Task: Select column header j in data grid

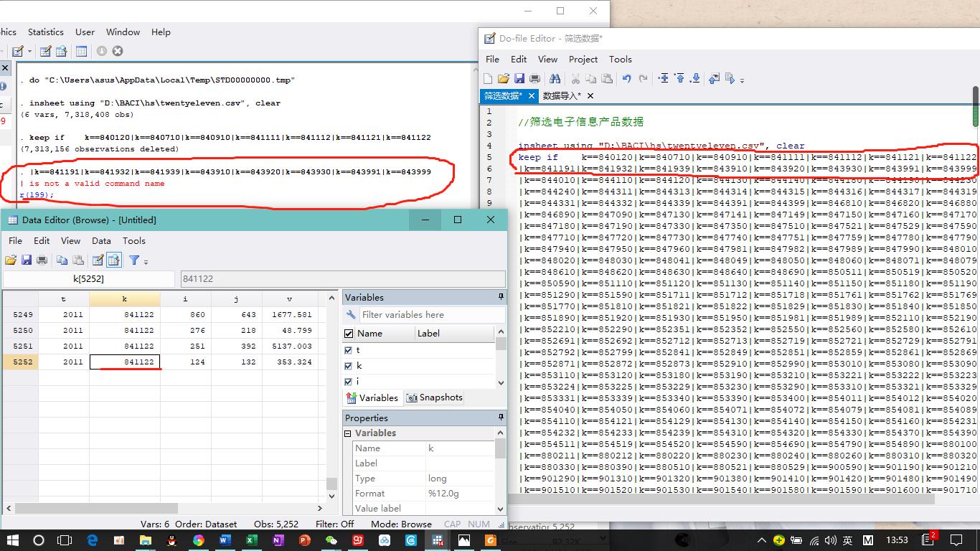Action: (236, 298)
